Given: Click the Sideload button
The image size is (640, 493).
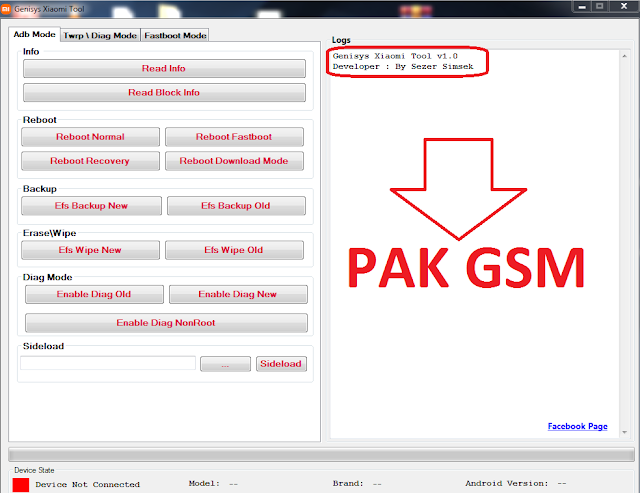Looking at the screenshot, I should coord(281,364).
